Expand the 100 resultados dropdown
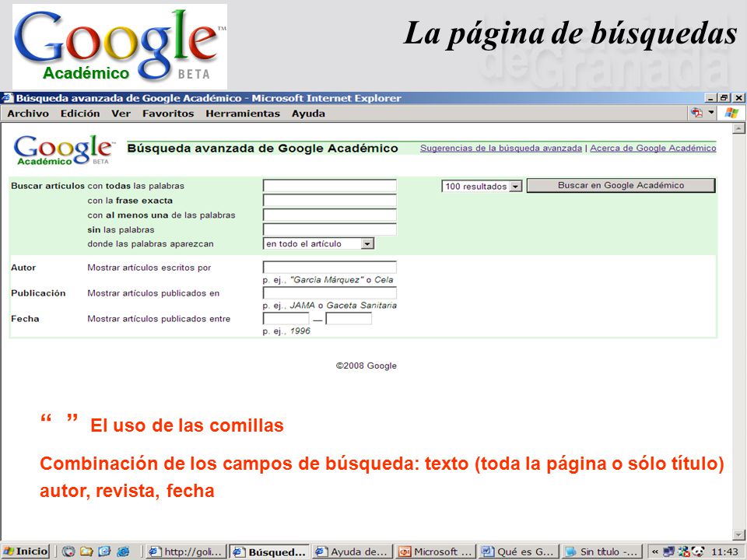This screenshot has width=747, height=560. click(x=516, y=186)
